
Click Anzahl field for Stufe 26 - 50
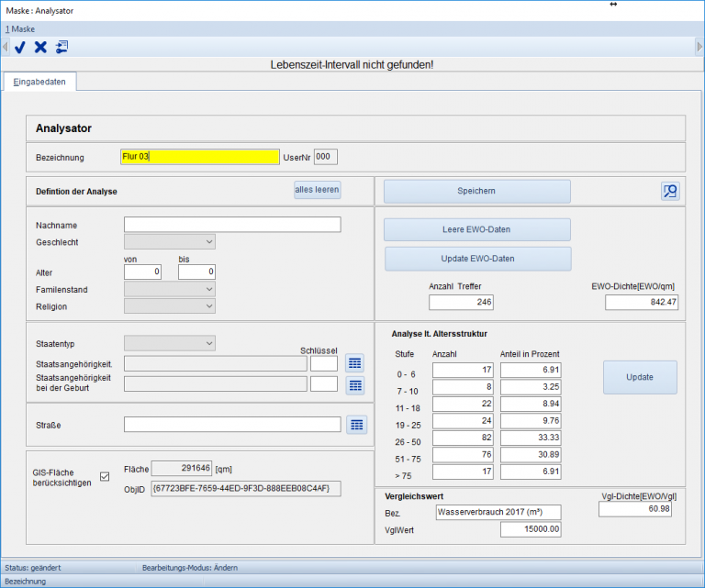(x=463, y=438)
